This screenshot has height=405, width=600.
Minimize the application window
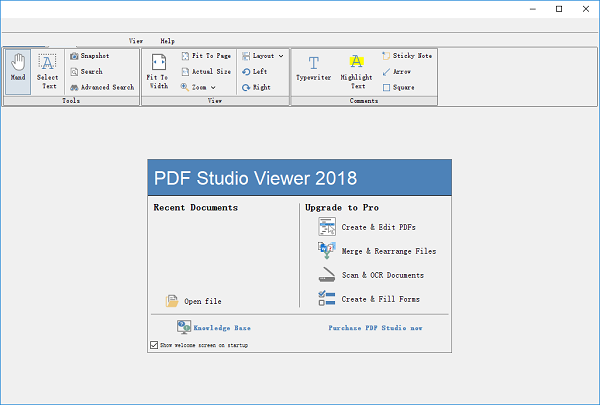coord(533,9)
